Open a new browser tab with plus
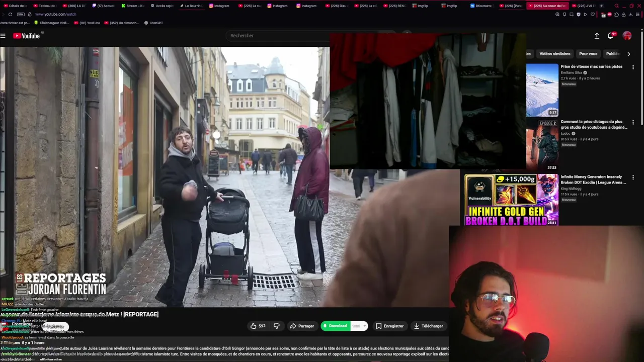The width and height of the screenshot is (644, 362). (602, 6)
